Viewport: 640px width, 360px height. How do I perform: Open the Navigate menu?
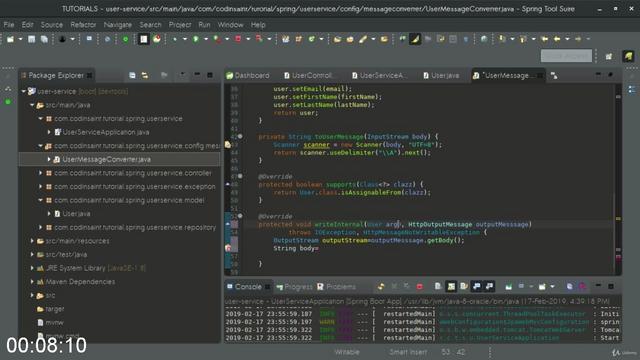(118, 25)
